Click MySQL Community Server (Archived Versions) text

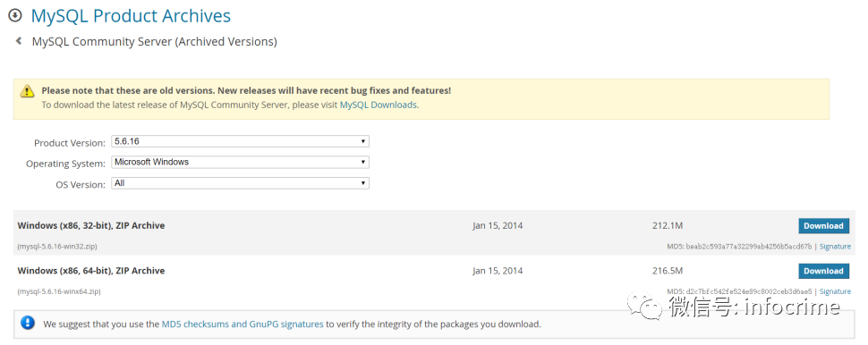tap(155, 41)
